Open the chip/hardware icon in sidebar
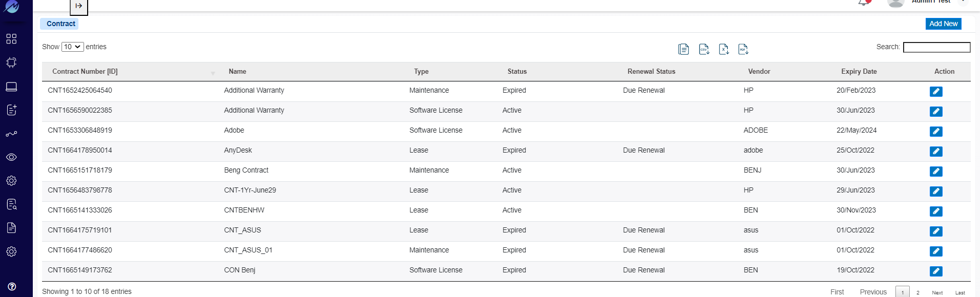This screenshot has width=980, height=297. click(11, 62)
